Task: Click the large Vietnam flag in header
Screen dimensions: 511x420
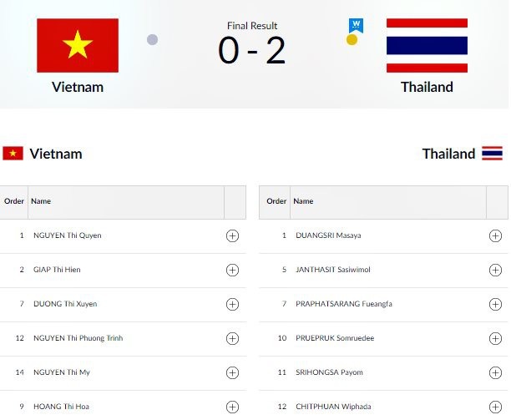Action: click(x=77, y=45)
